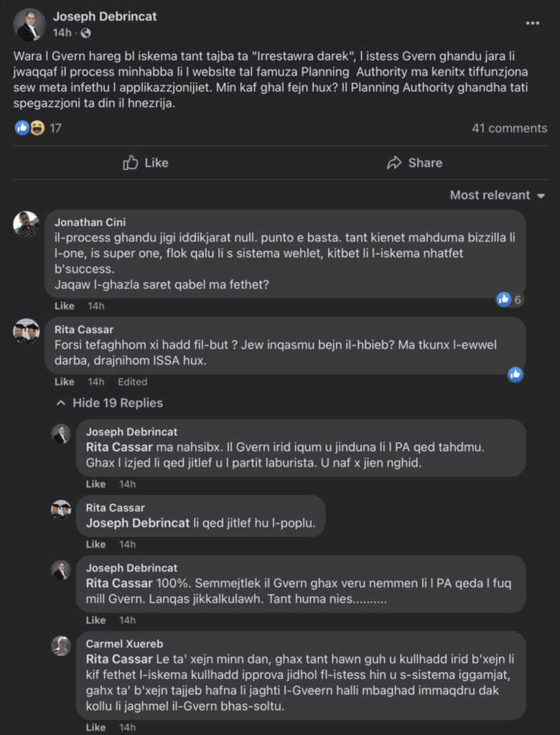Click the public globe privacy icon
Screen dimensions: 560x735
[x=86, y=33]
